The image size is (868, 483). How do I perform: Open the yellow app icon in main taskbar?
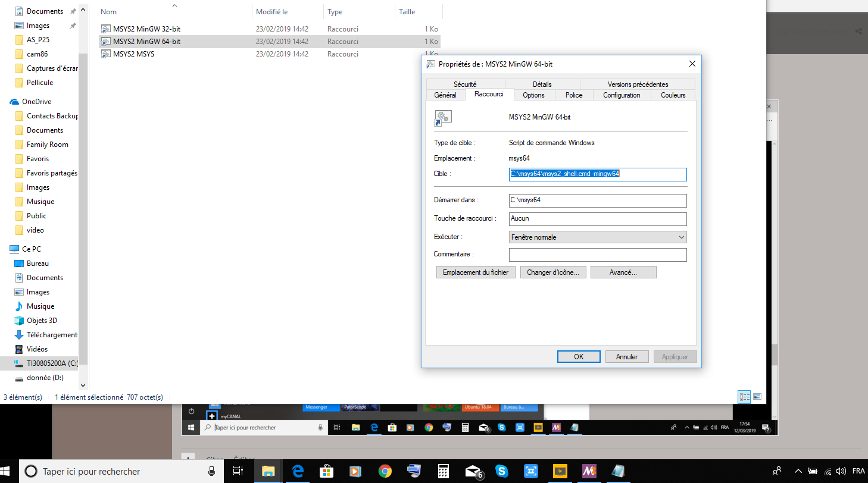[560, 472]
